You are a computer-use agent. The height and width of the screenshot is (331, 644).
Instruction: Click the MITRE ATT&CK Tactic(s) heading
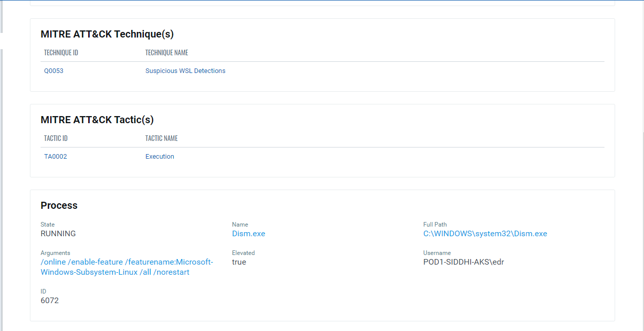point(97,120)
